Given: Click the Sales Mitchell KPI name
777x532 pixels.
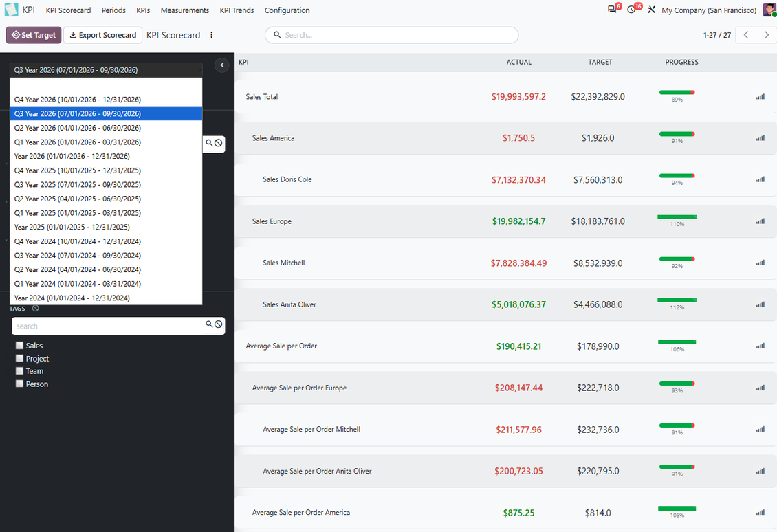Looking at the screenshot, I should coord(284,263).
